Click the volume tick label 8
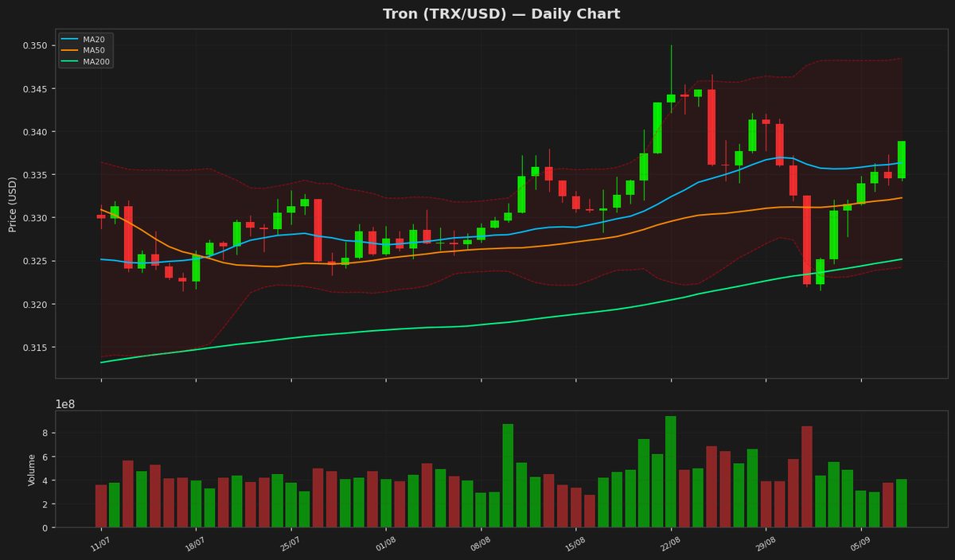This screenshot has width=955, height=560. click(45, 433)
